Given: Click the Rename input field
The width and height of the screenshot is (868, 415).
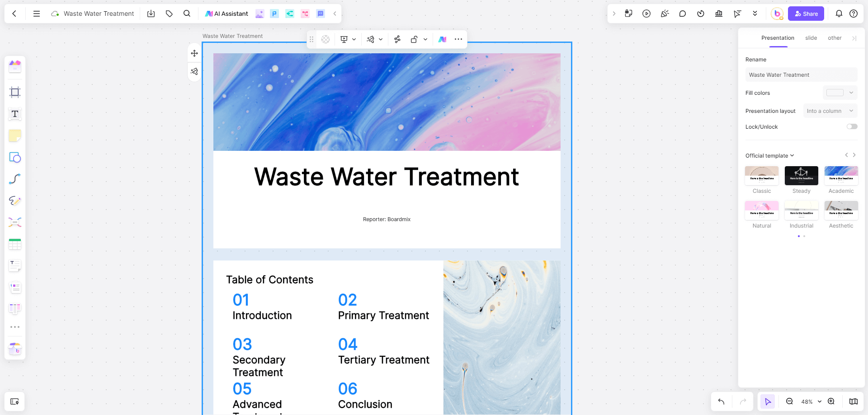Looking at the screenshot, I should 801,75.
